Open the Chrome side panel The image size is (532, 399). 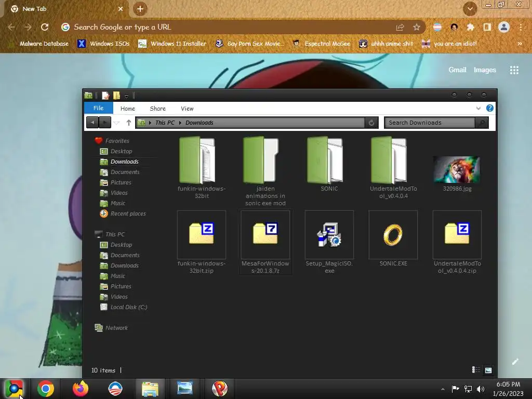[x=487, y=27]
